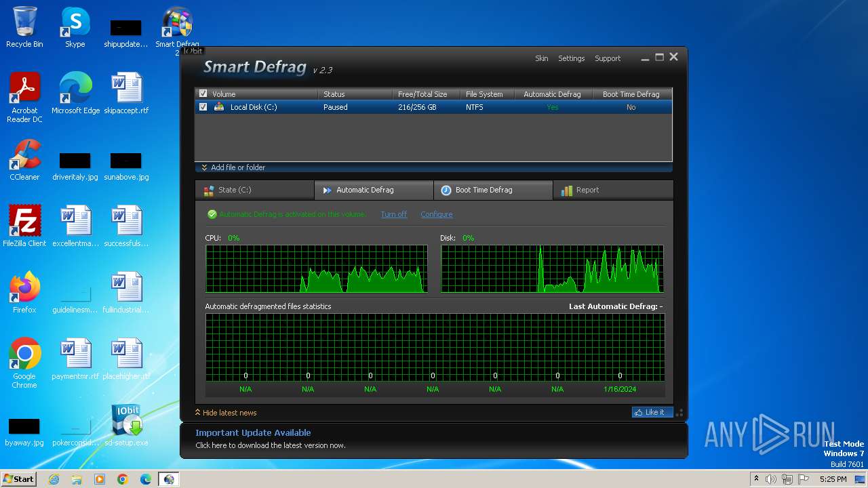Open the Skin menu
The height and width of the screenshot is (488, 868).
tap(542, 58)
